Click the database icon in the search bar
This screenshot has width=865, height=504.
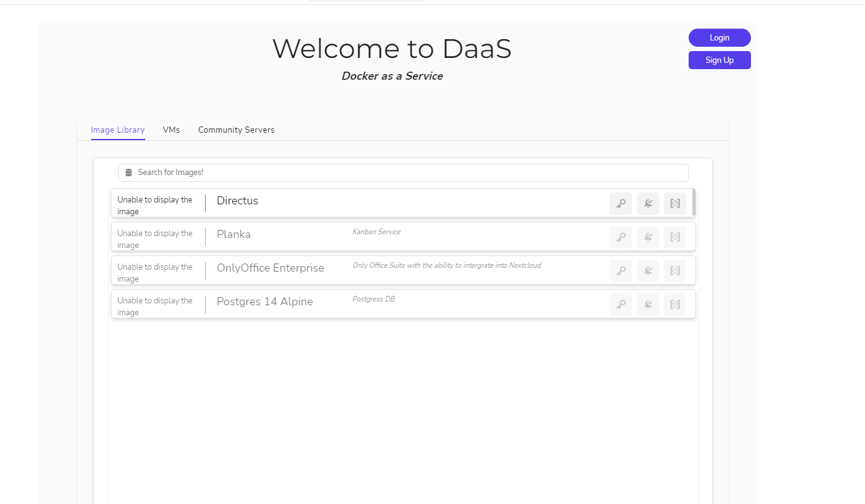[x=129, y=173]
